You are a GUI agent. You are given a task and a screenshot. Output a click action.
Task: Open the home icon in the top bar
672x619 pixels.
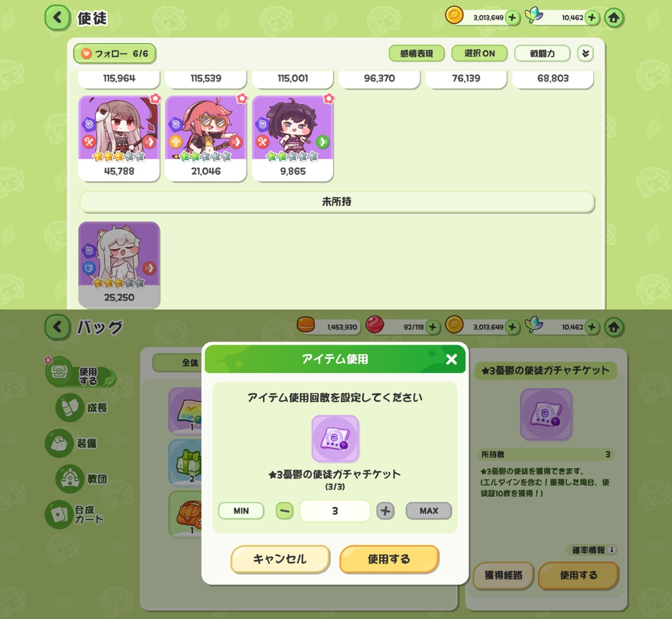click(614, 18)
